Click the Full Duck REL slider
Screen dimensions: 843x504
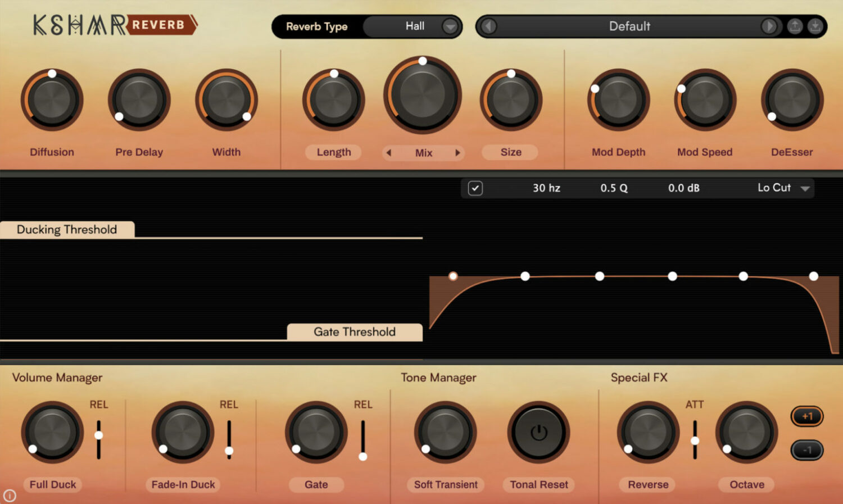pyautogui.click(x=98, y=439)
